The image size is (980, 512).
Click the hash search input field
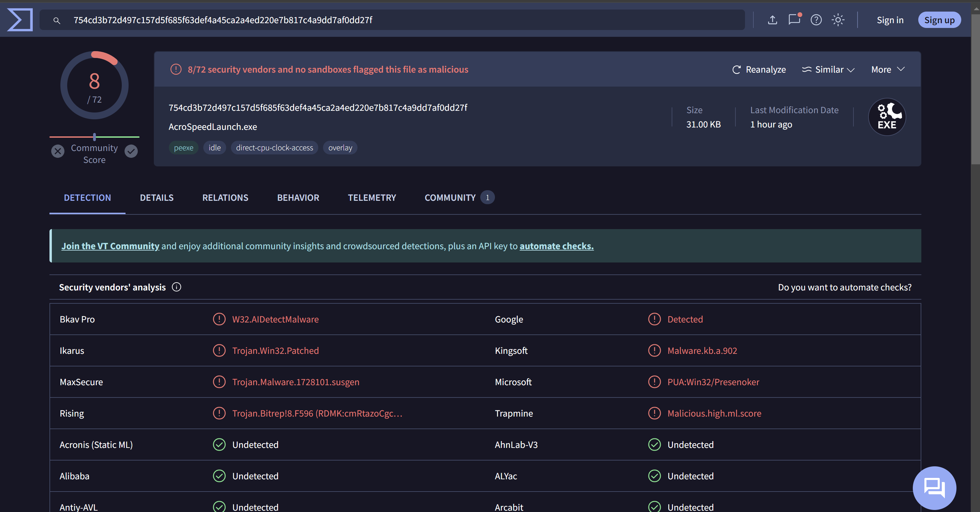coord(392,20)
